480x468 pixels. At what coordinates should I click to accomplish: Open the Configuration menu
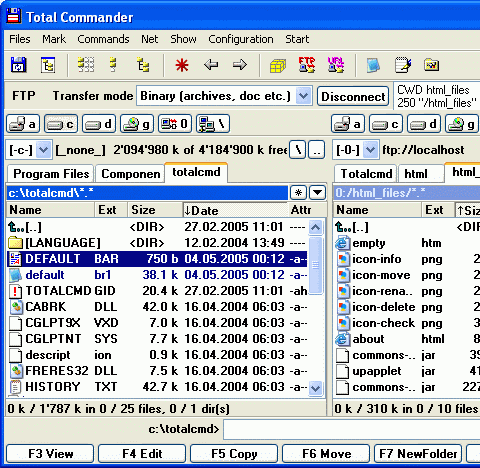pos(241,39)
